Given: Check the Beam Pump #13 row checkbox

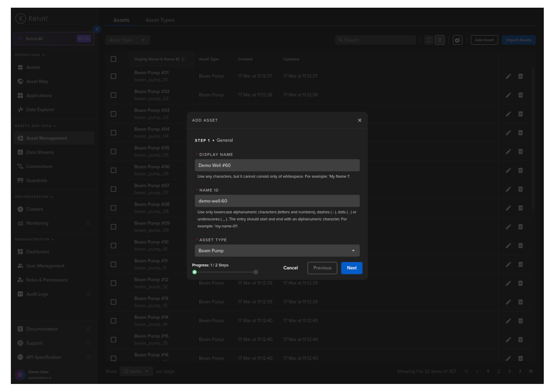Looking at the screenshot, I should (x=114, y=302).
